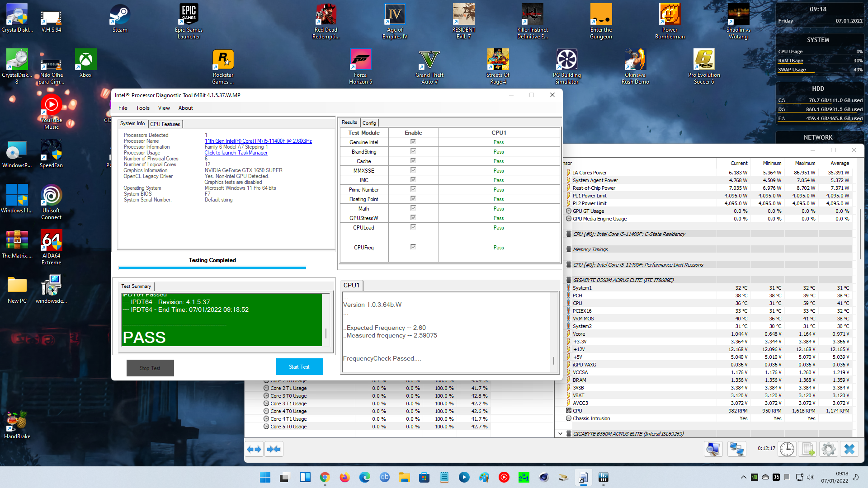Switch to CPU Features tab

tap(165, 124)
